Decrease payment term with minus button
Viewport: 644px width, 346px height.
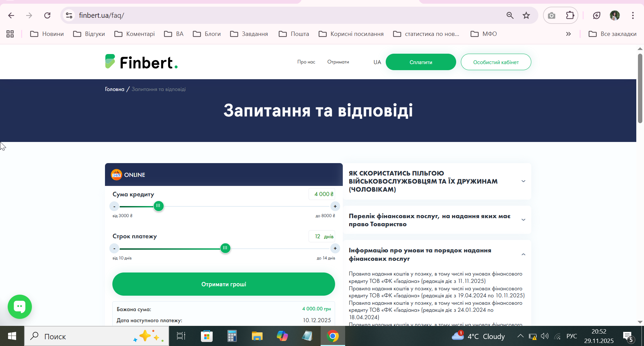click(114, 248)
